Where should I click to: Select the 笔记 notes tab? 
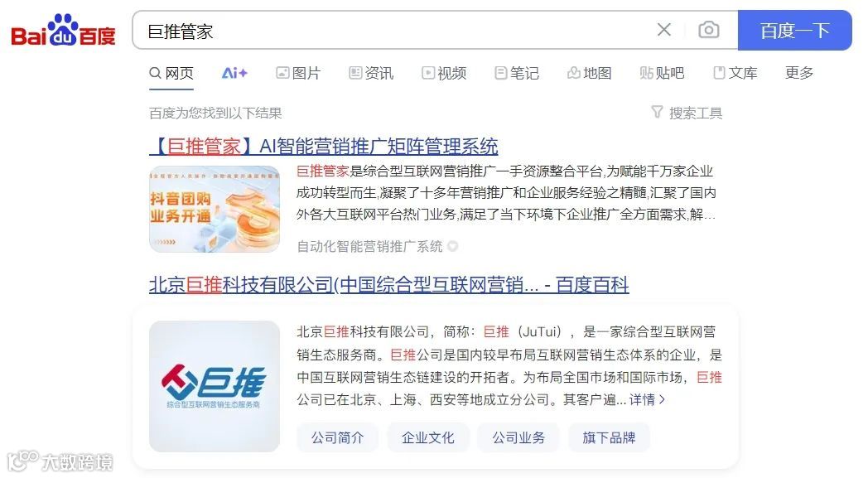[517, 73]
